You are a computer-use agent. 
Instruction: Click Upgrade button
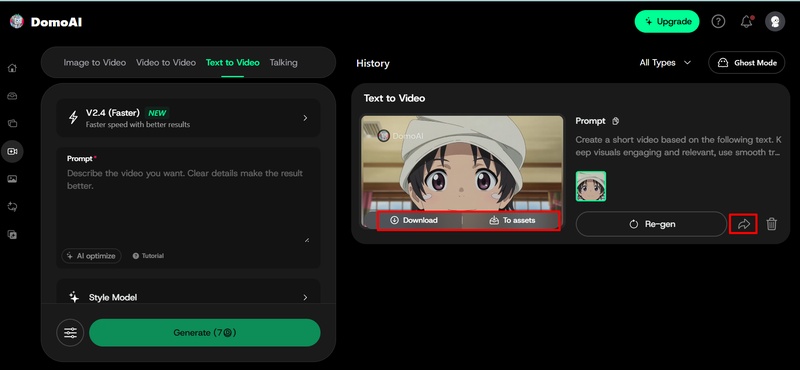pos(667,21)
